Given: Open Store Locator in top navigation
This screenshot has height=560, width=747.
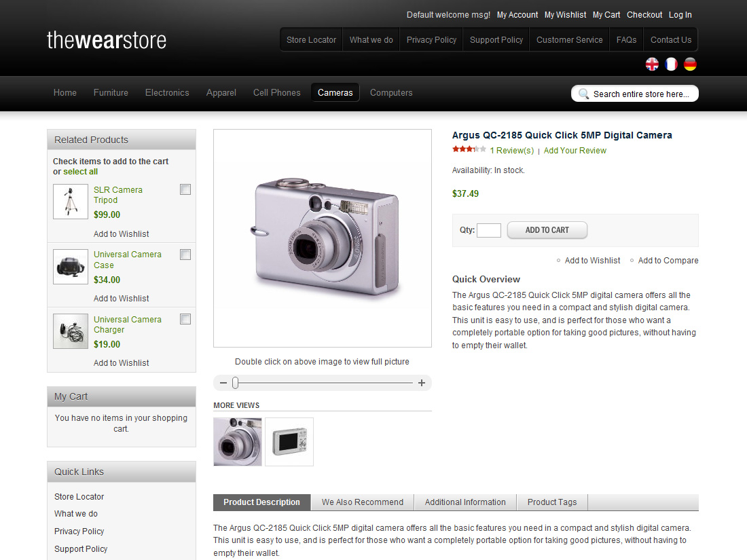Looking at the screenshot, I should (311, 40).
